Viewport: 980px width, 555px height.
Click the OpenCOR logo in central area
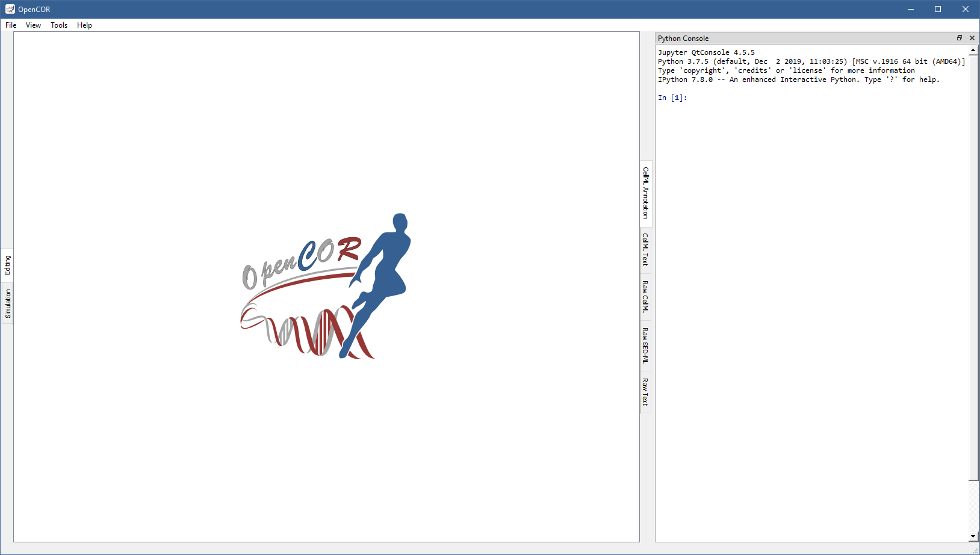[326, 287]
